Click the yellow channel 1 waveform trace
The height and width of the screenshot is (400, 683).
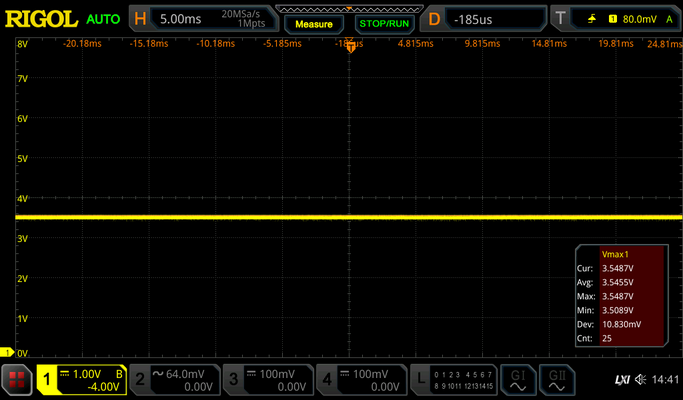[348, 217]
